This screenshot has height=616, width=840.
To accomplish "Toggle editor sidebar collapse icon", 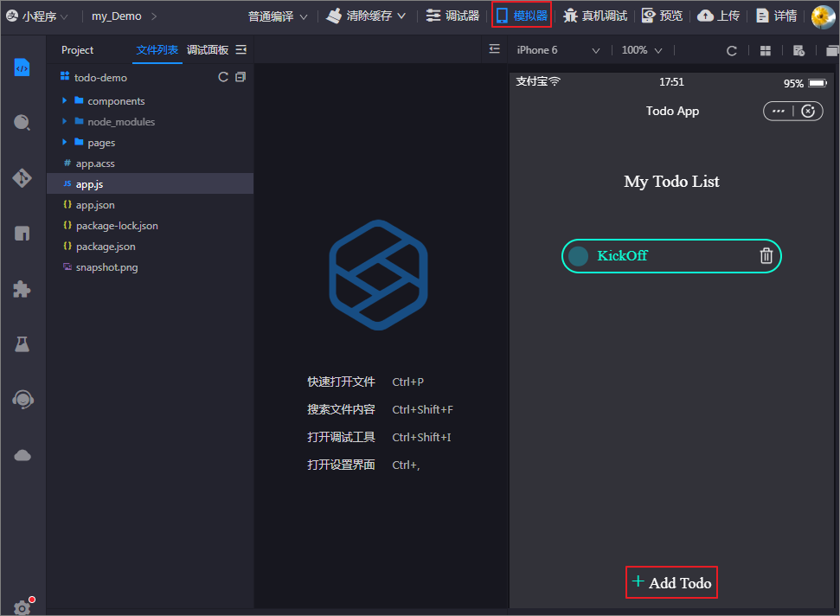I will [495, 49].
